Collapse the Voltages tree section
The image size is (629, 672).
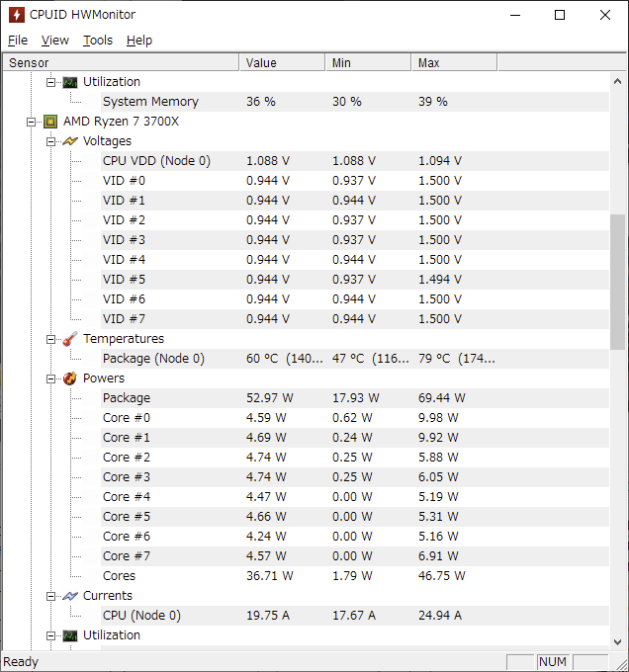[50, 141]
